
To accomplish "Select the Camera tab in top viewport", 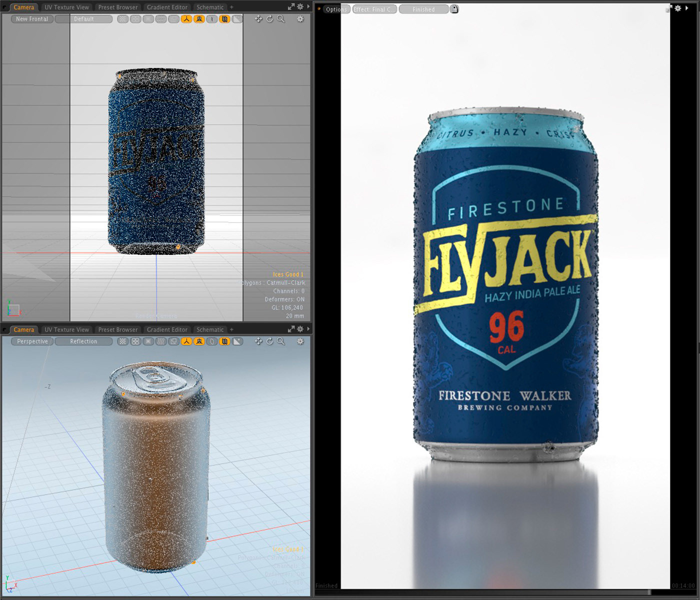I will pos(23,7).
